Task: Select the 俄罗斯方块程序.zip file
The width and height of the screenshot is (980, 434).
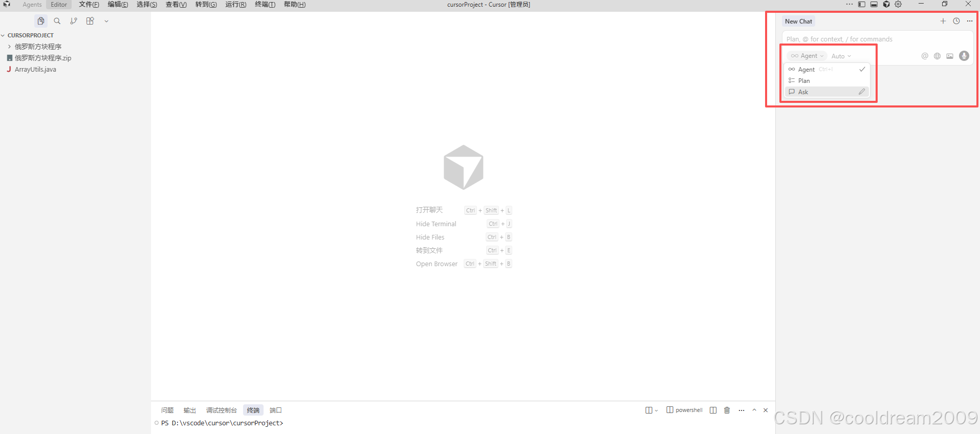Action: (x=43, y=58)
